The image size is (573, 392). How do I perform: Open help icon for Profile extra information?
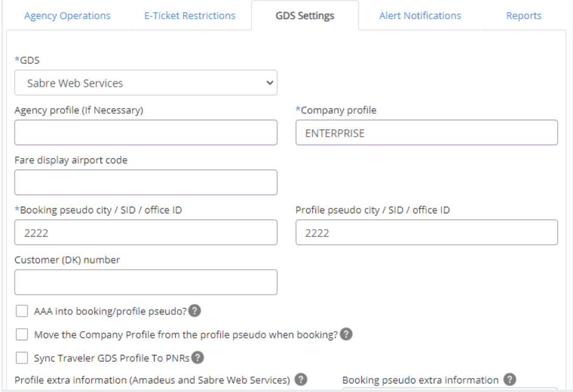[300, 380]
